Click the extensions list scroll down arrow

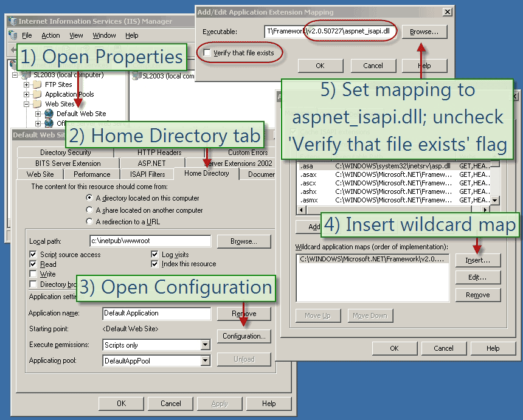[495, 201]
